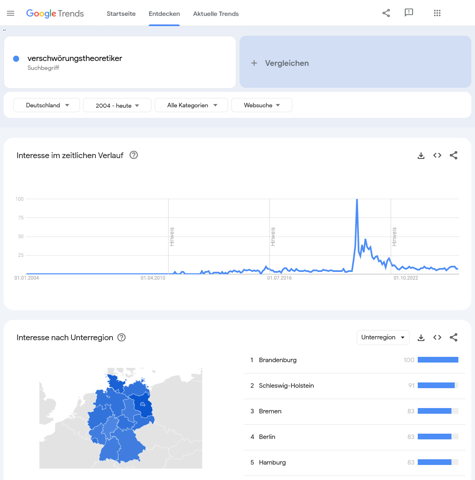Open the Alle Kategorien dropdown
Image resolution: width=475 pixels, height=480 pixels.
tap(191, 105)
